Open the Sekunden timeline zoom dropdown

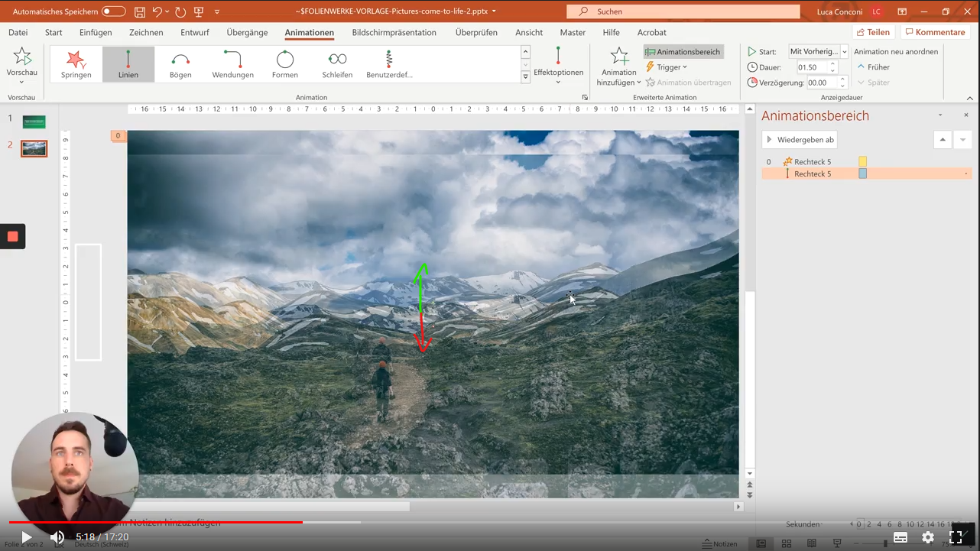[804, 524]
